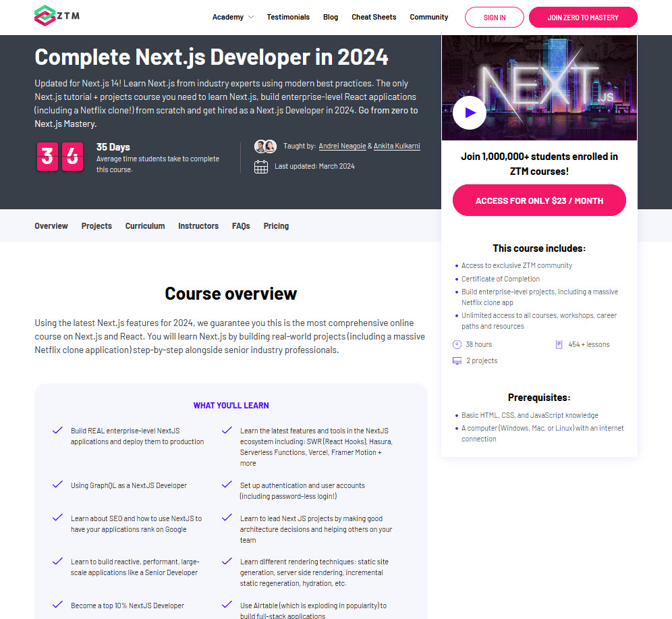Click checkmark beside Become a top 10% NextJS Developer
This screenshot has height=619, width=672.
[x=57, y=605]
